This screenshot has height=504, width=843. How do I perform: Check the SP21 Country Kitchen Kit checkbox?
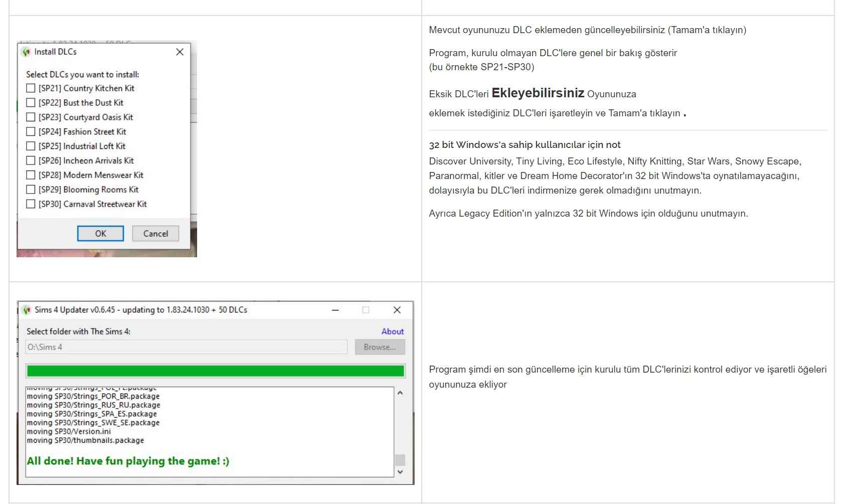click(31, 88)
